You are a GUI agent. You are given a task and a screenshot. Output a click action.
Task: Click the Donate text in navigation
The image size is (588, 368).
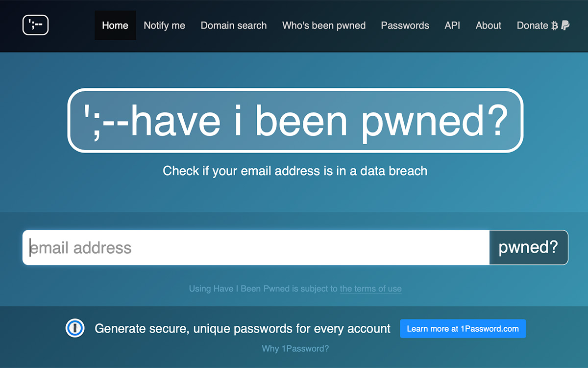[x=532, y=26]
